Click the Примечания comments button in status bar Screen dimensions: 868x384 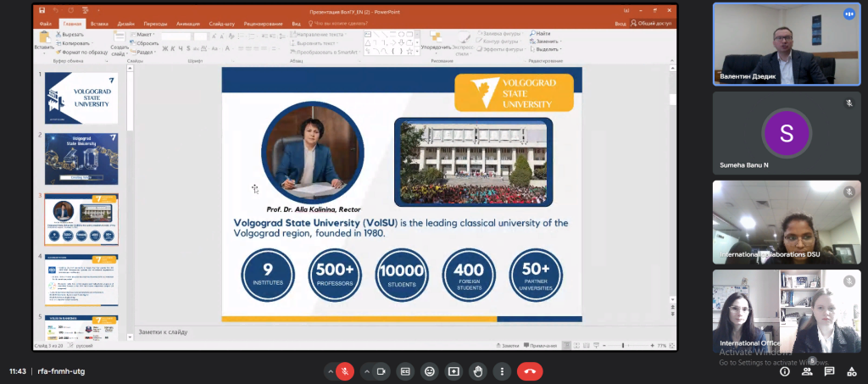(540, 345)
